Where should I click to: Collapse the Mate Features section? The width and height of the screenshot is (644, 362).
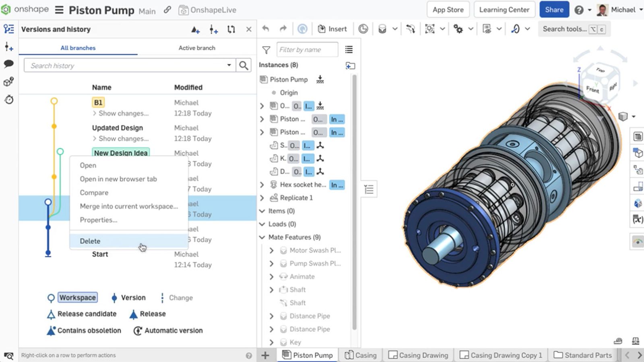[262, 237]
